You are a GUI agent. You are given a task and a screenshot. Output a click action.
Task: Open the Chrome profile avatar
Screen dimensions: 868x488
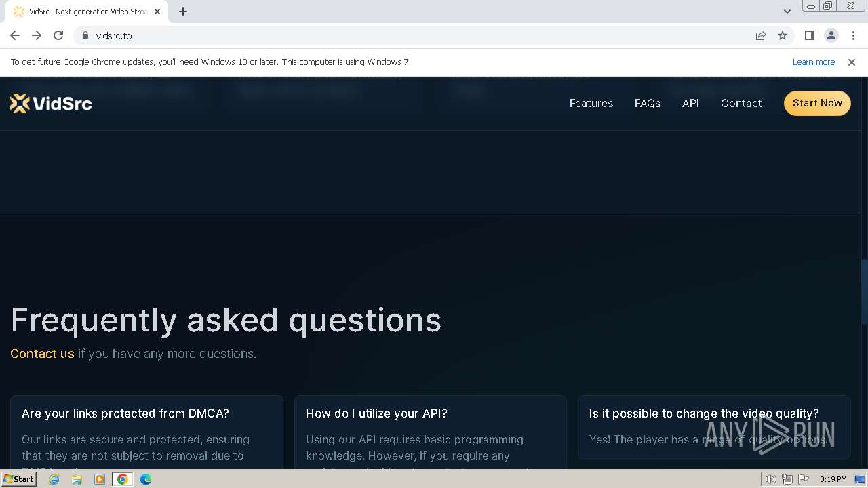click(831, 35)
